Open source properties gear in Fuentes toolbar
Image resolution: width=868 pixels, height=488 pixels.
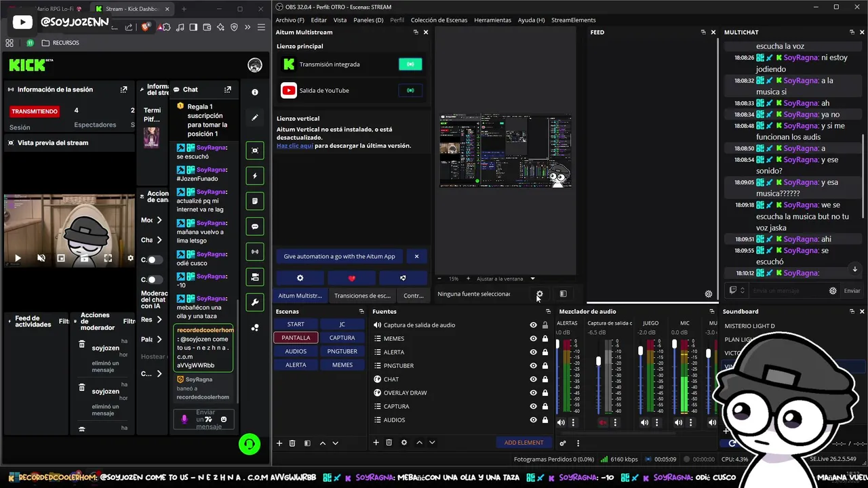pyautogui.click(x=404, y=443)
